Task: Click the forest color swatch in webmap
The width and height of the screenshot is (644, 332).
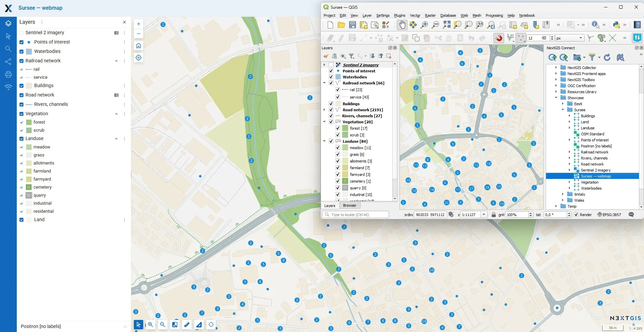Action: 29,122
